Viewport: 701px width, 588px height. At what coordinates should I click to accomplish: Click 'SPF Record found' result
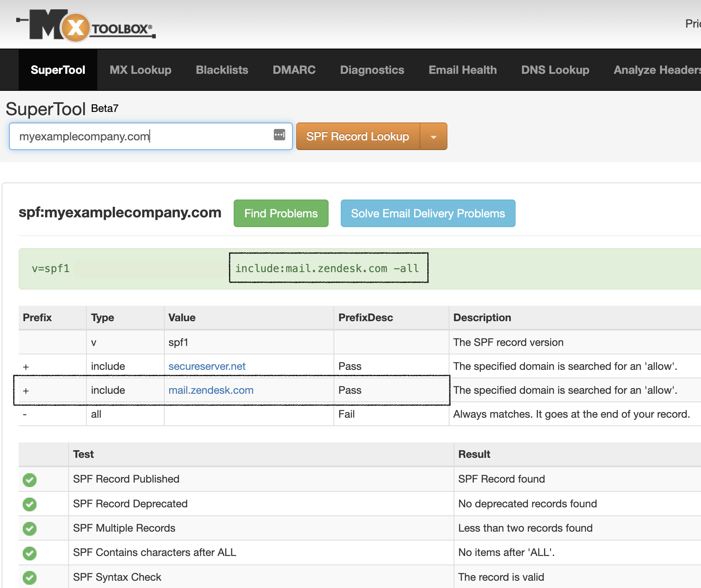click(501, 479)
